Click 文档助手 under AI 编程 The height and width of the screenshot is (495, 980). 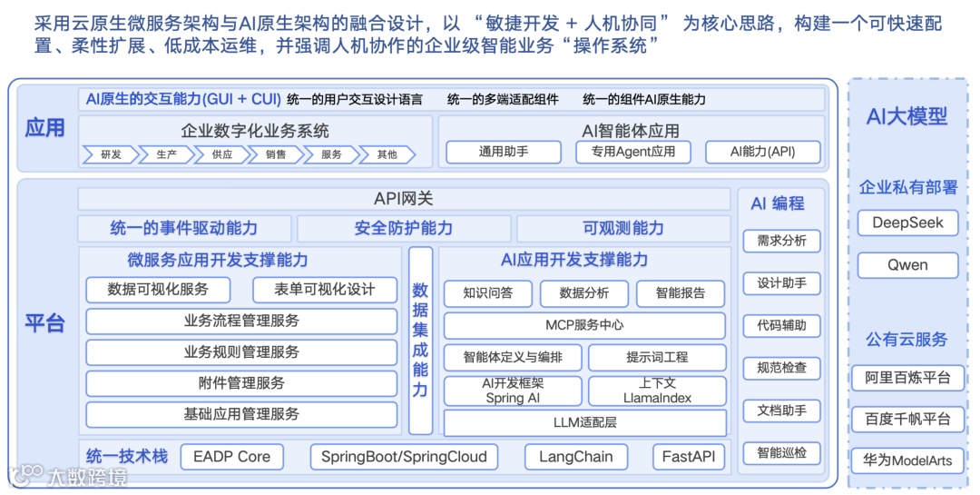point(781,411)
